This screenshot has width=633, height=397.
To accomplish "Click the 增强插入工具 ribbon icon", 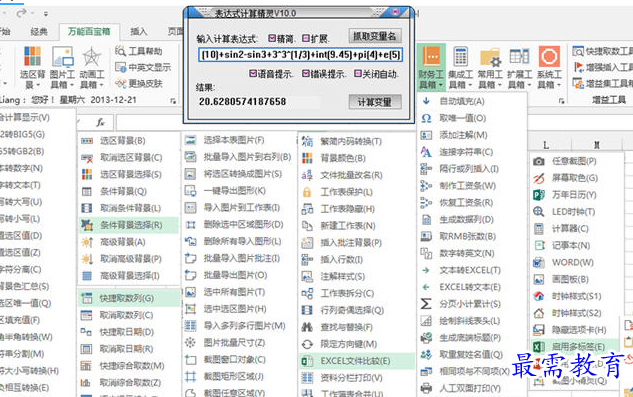I will pos(578,67).
